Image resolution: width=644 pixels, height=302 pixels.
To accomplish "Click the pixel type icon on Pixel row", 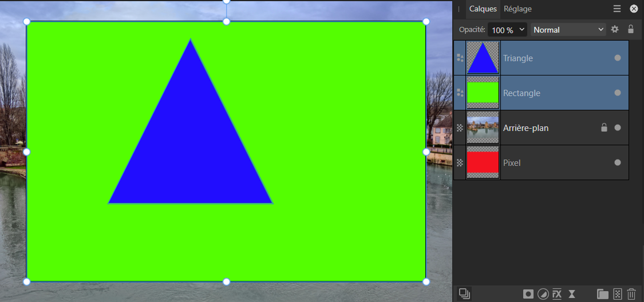I will click(x=460, y=162).
